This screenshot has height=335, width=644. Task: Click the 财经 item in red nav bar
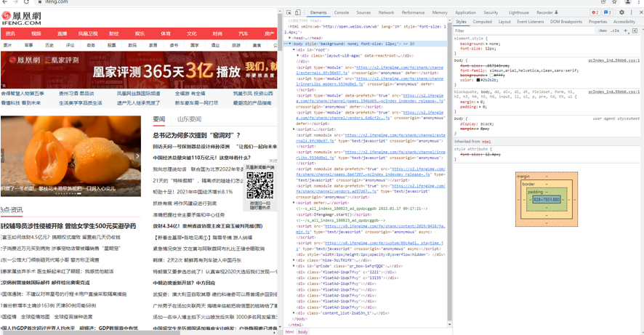114,33
